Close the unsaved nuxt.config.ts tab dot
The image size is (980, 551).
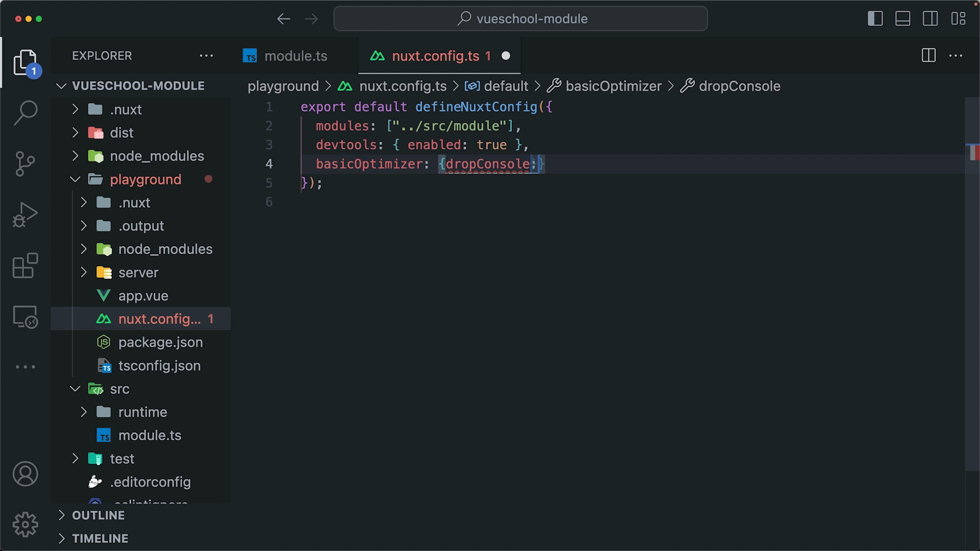pos(506,56)
